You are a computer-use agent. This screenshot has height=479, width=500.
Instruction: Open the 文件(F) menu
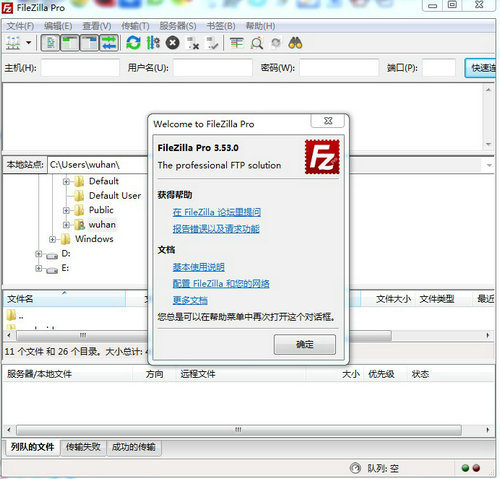20,26
